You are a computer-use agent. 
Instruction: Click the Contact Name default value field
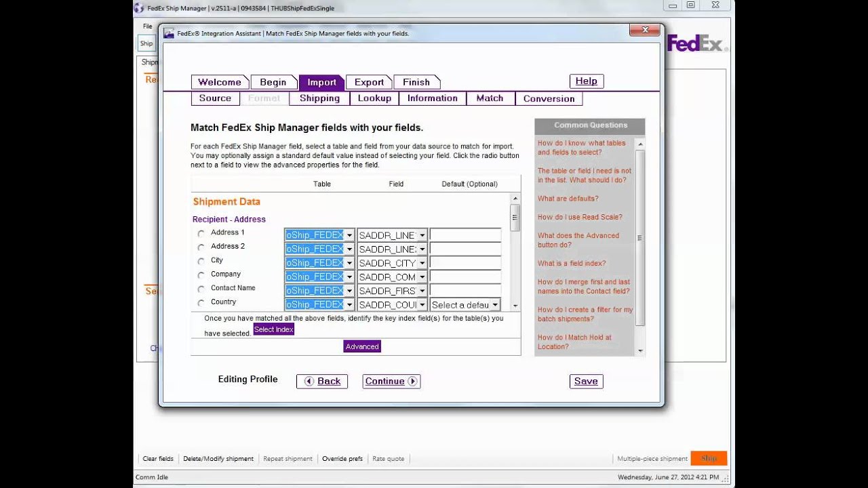465,291
